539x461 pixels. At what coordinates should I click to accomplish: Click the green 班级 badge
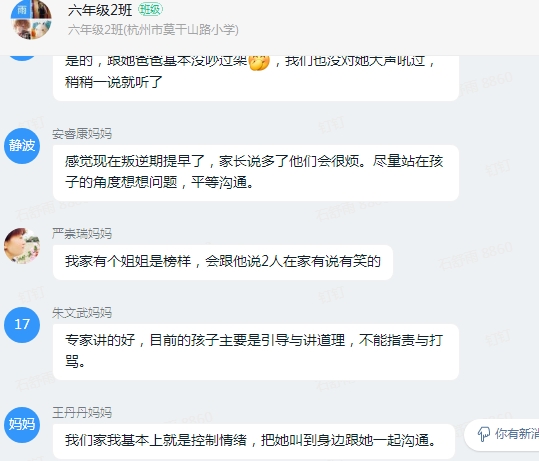(x=150, y=10)
